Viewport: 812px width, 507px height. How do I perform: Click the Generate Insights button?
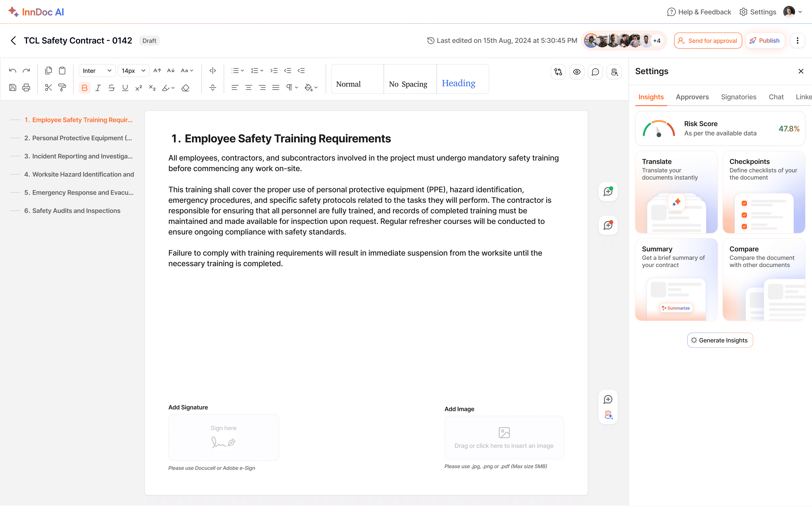click(720, 340)
